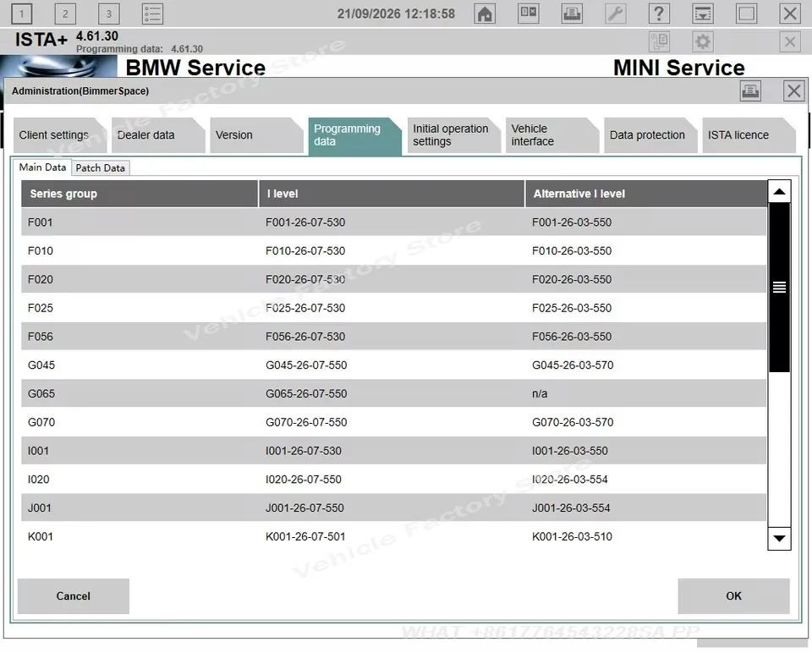Switch to the Dealer data tab
812x653 pixels.
(157, 135)
